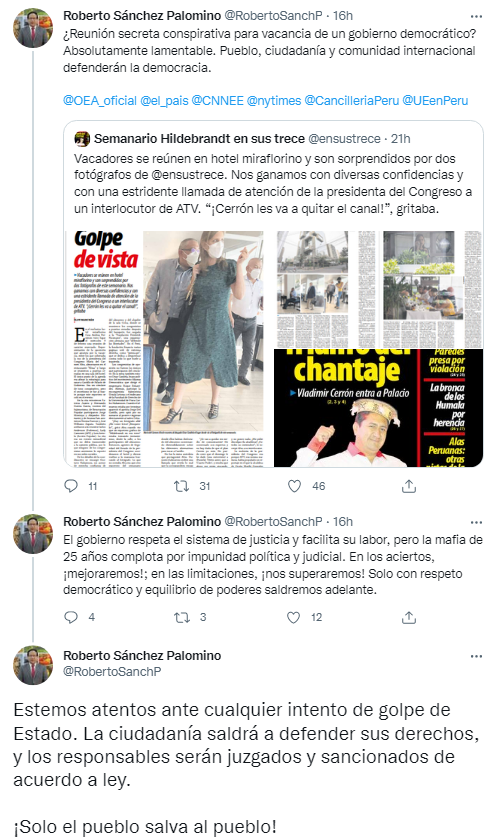Screen dimensions: 497x840
Task: View the chantaje front page image
Action: click(378, 408)
